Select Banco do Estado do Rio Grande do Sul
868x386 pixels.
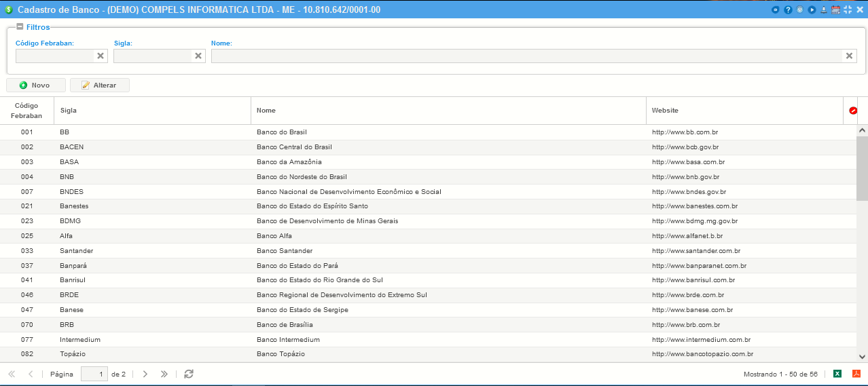click(428, 280)
